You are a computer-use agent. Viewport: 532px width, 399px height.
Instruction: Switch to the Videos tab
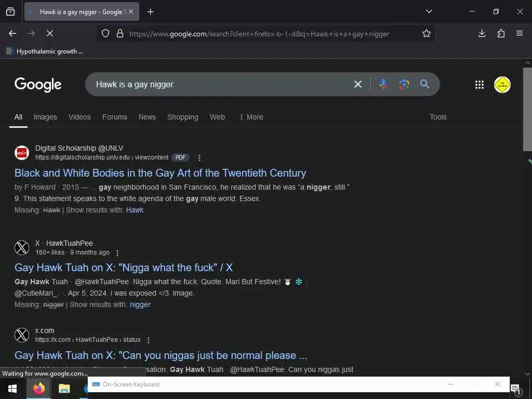pyautogui.click(x=79, y=117)
